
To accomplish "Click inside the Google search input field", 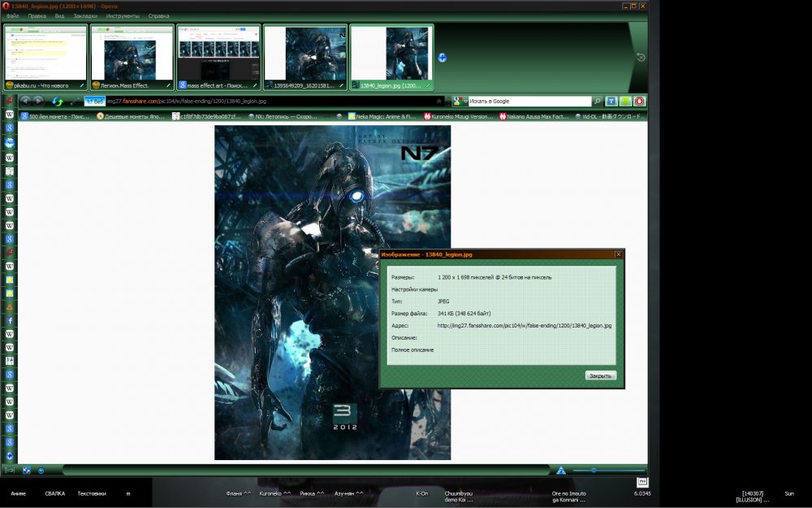I will (529, 101).
